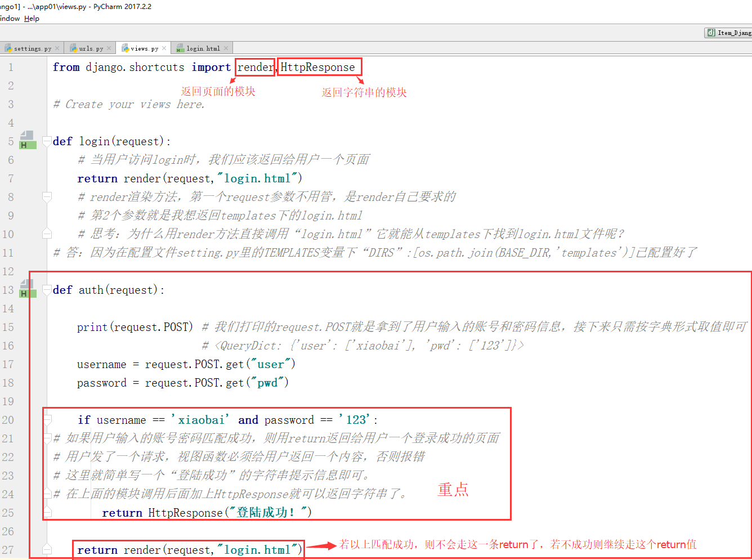The width and height of the screenshot is (752, 560).
Task: Click the TEMPLATES comment on line 11
Action: click(x=375, y=253)
